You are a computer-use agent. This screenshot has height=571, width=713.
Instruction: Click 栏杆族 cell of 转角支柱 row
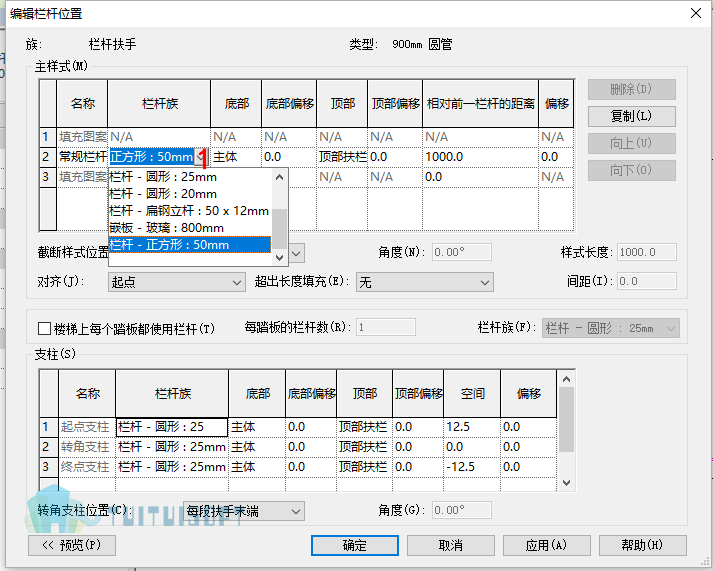(x=172, y=447)
